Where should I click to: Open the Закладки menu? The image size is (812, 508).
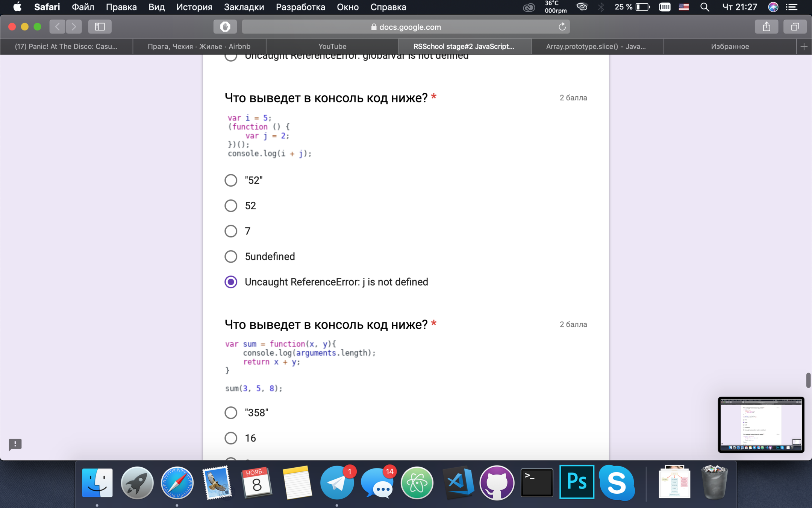coord(244,7)
